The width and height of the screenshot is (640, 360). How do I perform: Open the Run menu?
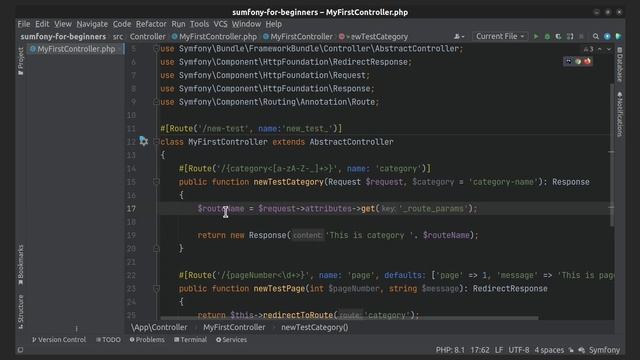(x=178, y=24)
